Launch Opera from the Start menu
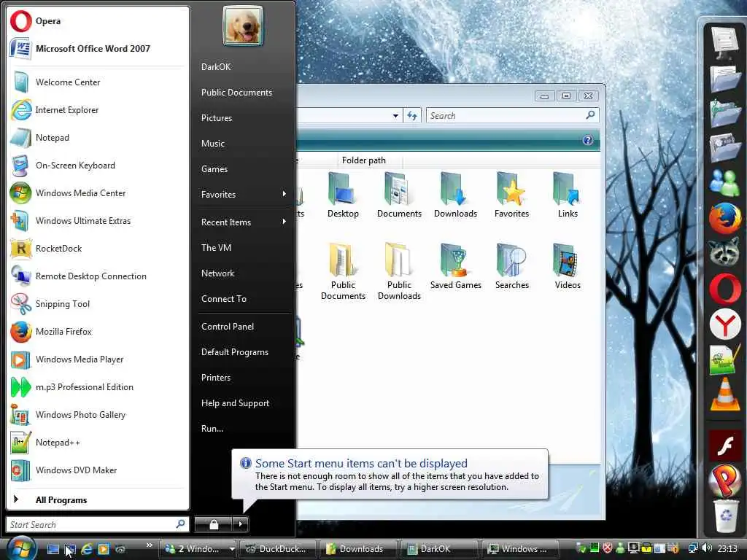This screenshot has width=747, height=560. click(x=97, y=21)
